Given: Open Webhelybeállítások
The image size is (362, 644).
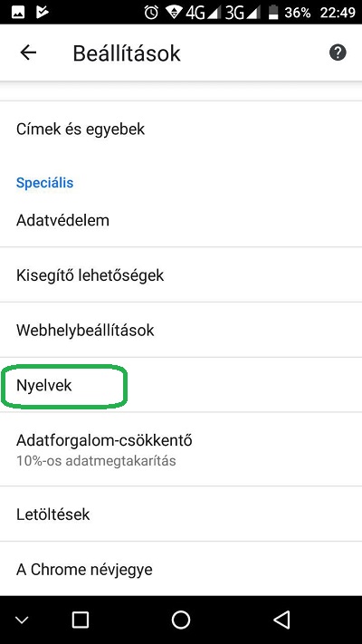Looking at the screenshot, I should pyautogui.click(x=181, y=330).
